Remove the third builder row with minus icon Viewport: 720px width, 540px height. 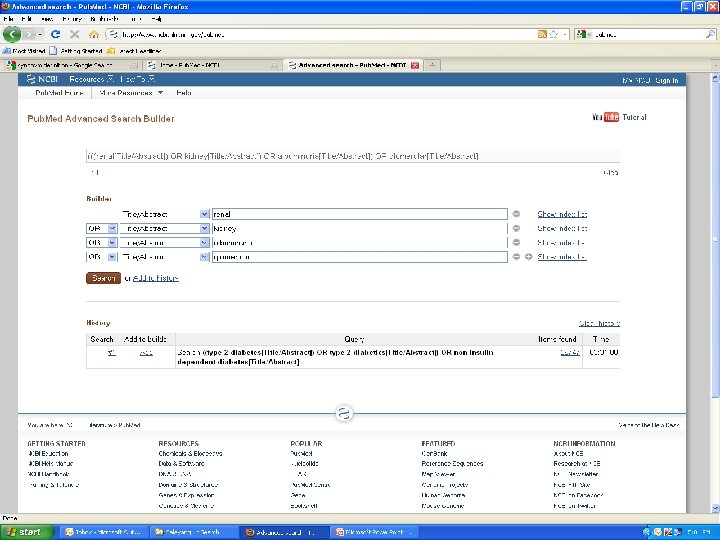516,242
